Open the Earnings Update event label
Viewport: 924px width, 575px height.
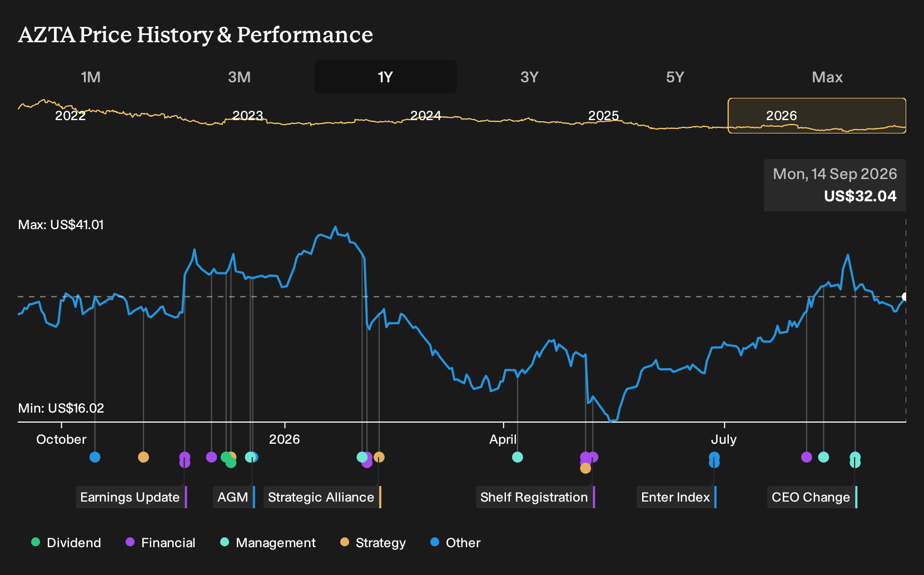coord(131,497)
